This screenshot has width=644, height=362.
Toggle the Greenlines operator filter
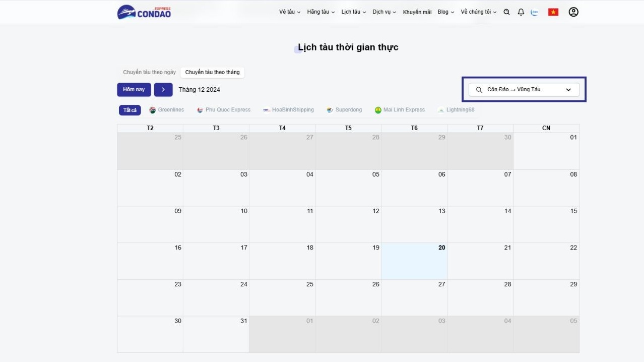(167, 110)
